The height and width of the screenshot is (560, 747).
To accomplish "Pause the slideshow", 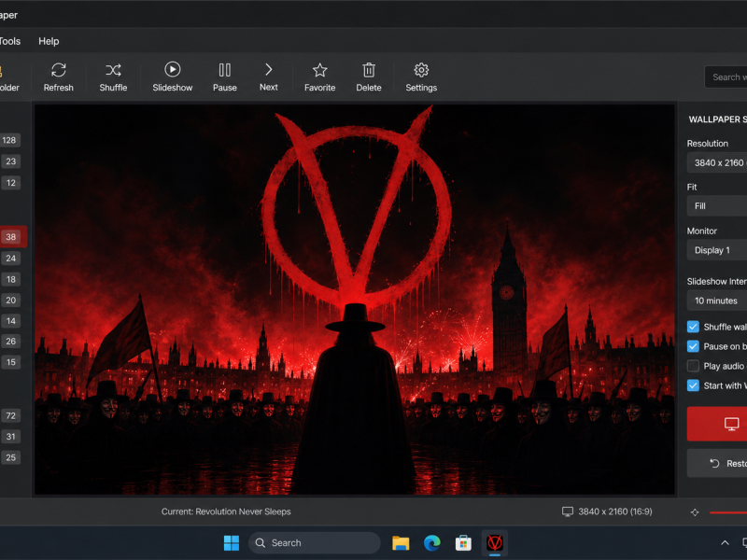I will point(225,77).
